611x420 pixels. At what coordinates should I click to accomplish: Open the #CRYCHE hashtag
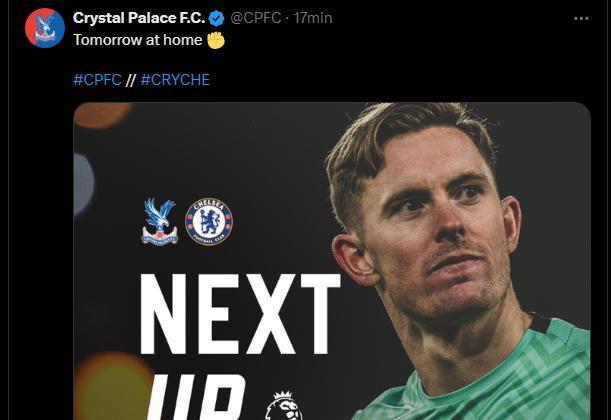[x=175, y=80]
